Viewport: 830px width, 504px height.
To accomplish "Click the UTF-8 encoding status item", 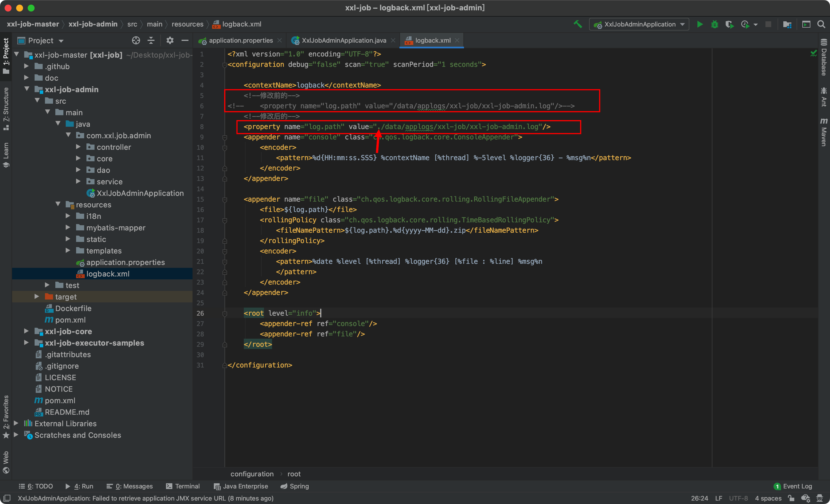I will 738,498.
